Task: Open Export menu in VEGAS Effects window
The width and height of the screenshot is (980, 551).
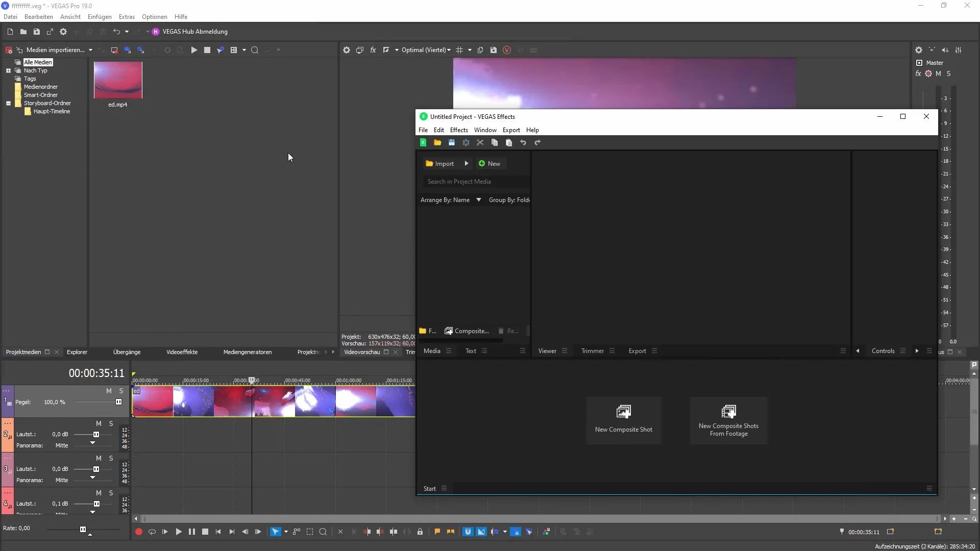Action: [x=511, y=130]
